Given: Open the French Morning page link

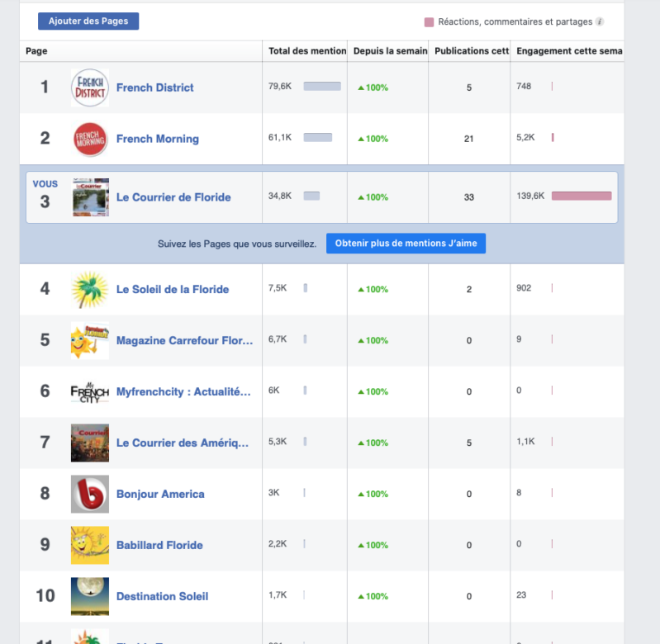Looking at the screenshot, I should [157, 139].
